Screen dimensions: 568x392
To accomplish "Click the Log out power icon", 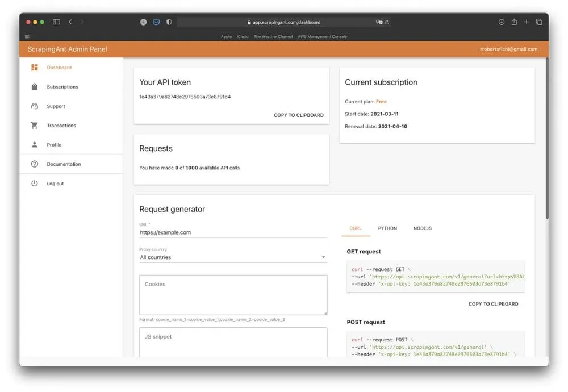I will (x=35, y=184).
